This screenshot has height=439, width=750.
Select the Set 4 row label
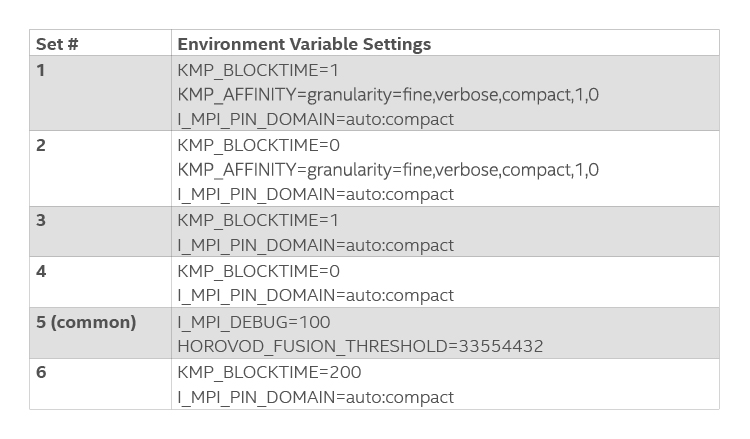click(x=41, y=271)
